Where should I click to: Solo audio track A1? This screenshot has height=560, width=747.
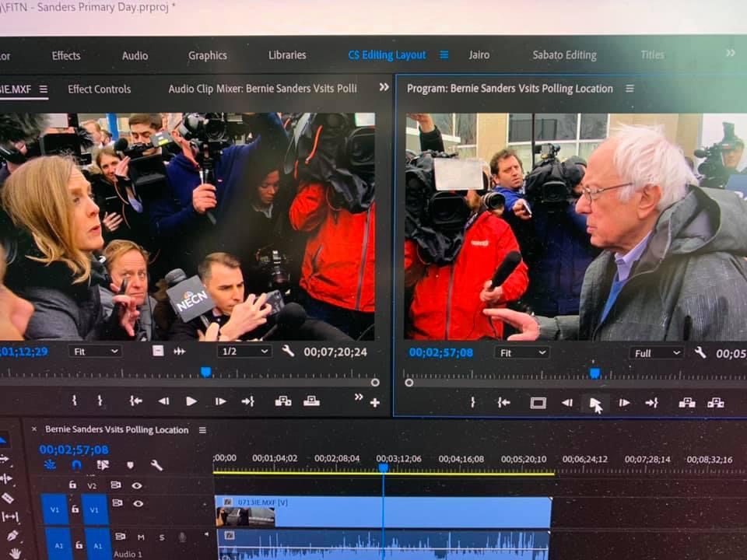(x=162, y=537)
